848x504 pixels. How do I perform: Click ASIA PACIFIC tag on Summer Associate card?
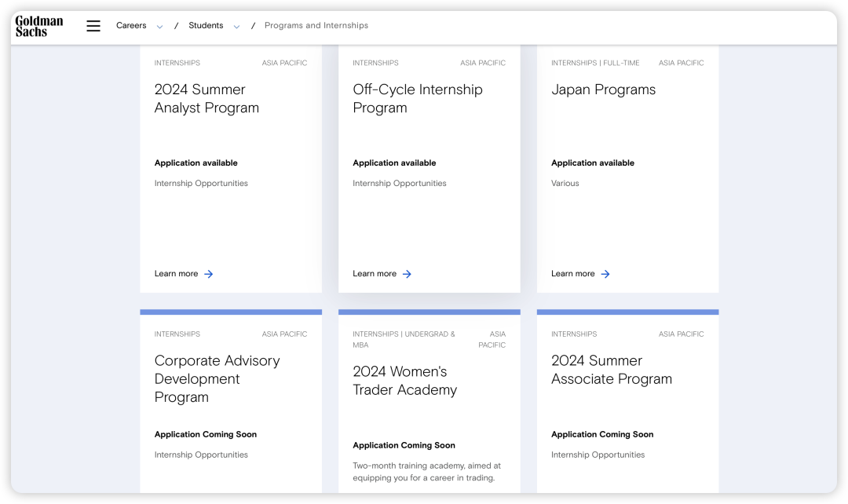682,334
